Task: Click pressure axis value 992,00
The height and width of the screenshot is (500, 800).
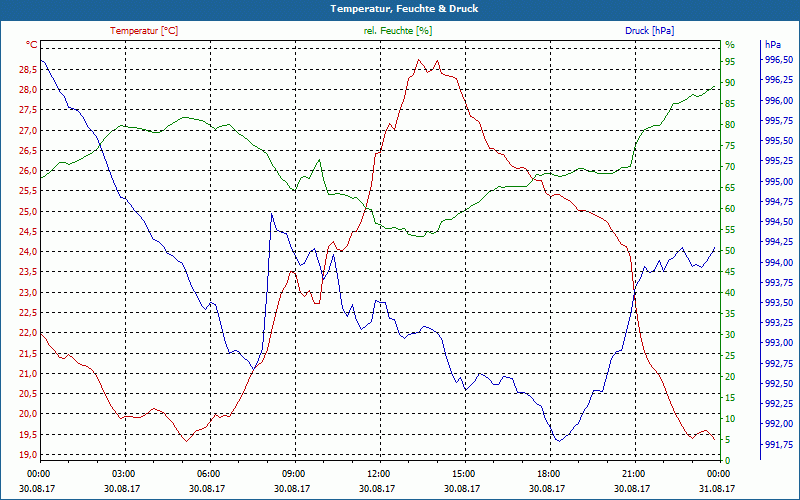Action: tap(779, 424)
